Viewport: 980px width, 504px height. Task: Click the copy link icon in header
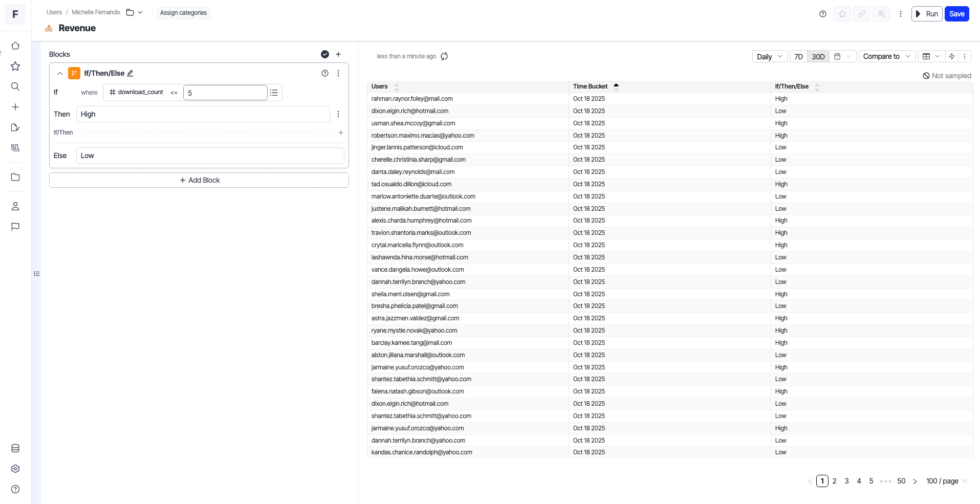point(862,14)
